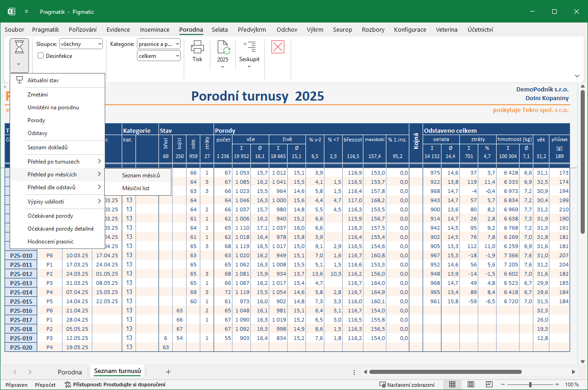The image size is (588, 390).
Task: Switch to Page Break Preview icon
Action: tap(490, 384)
